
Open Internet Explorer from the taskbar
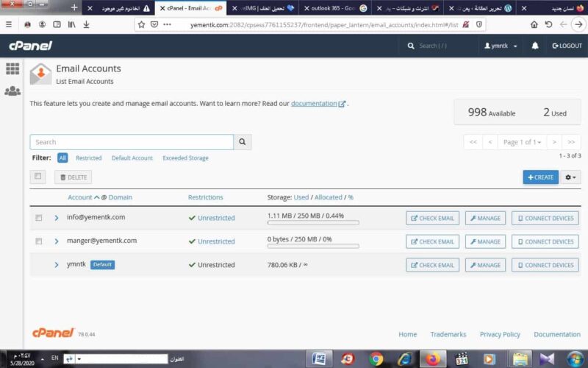[404, 359]
